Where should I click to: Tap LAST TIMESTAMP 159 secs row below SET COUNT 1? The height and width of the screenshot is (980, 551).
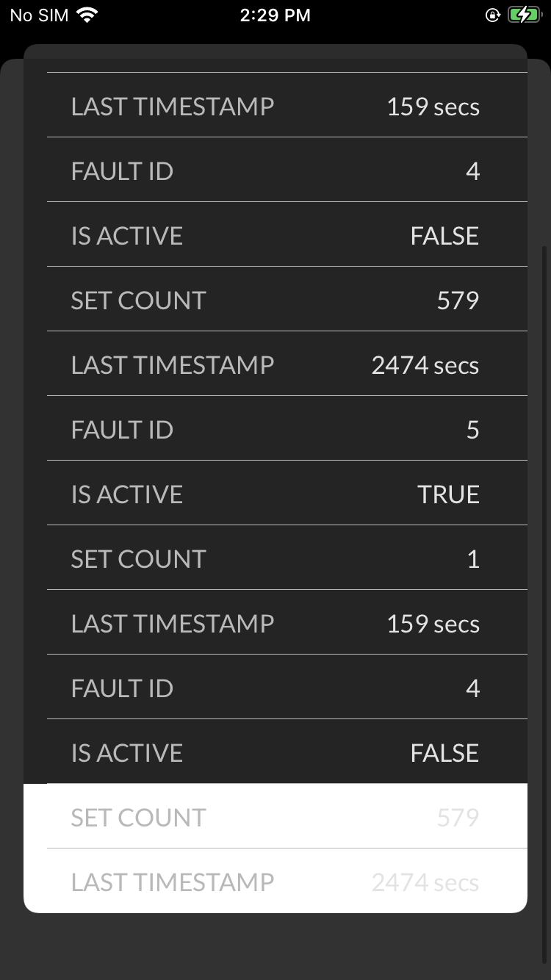[287, 622]
